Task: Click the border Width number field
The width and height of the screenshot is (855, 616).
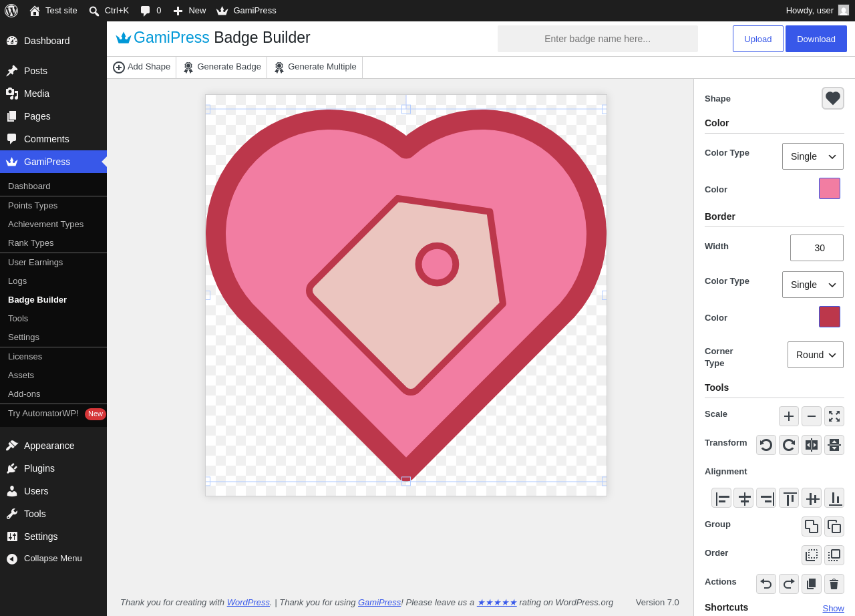Action: coord(817,248)
